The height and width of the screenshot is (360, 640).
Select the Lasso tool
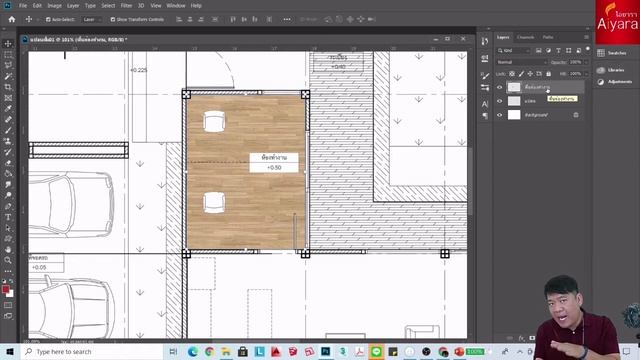[x=8, y=65]
